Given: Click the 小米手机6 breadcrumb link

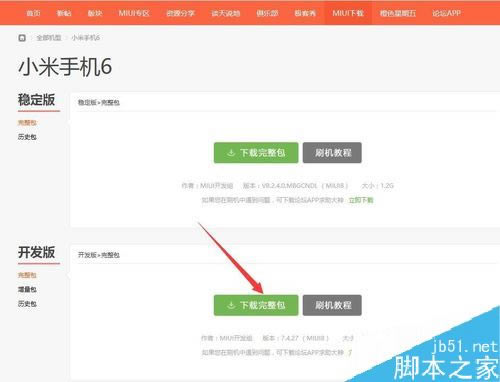Looking at the screenshot, I should pyautogui.click(x=86, y=38).
